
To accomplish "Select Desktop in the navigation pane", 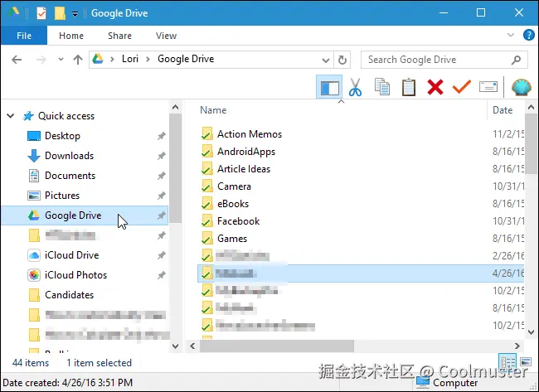I will point(62,136).
